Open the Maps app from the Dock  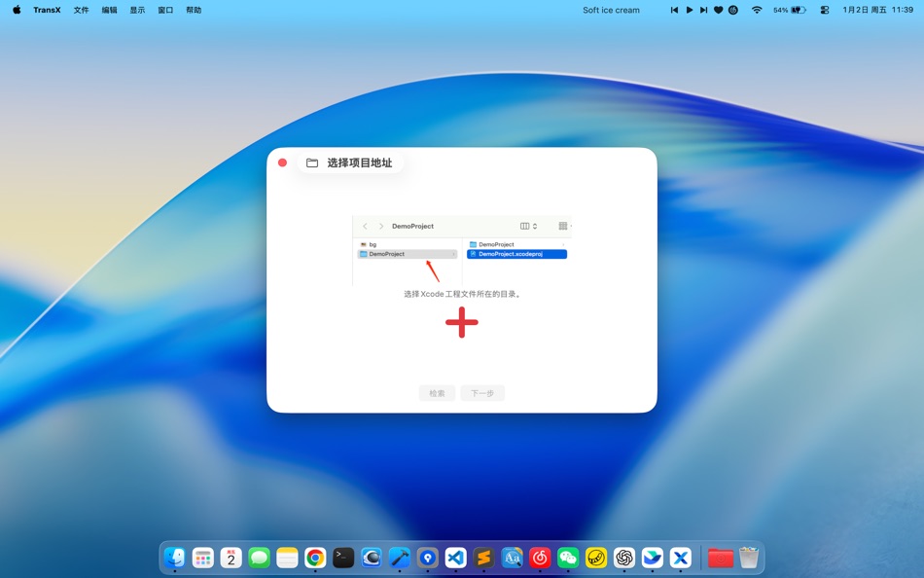tap(427, 558)
